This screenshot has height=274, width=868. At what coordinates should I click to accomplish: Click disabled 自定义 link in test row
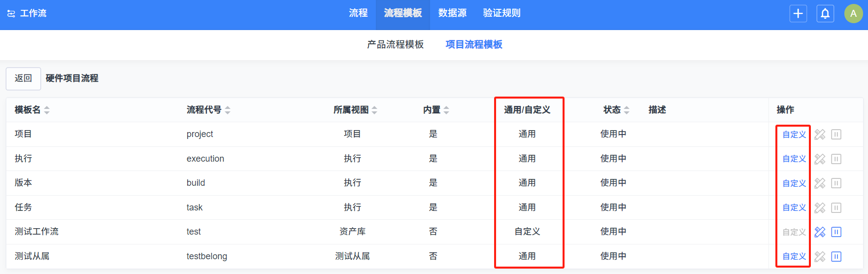pos(794,232)
